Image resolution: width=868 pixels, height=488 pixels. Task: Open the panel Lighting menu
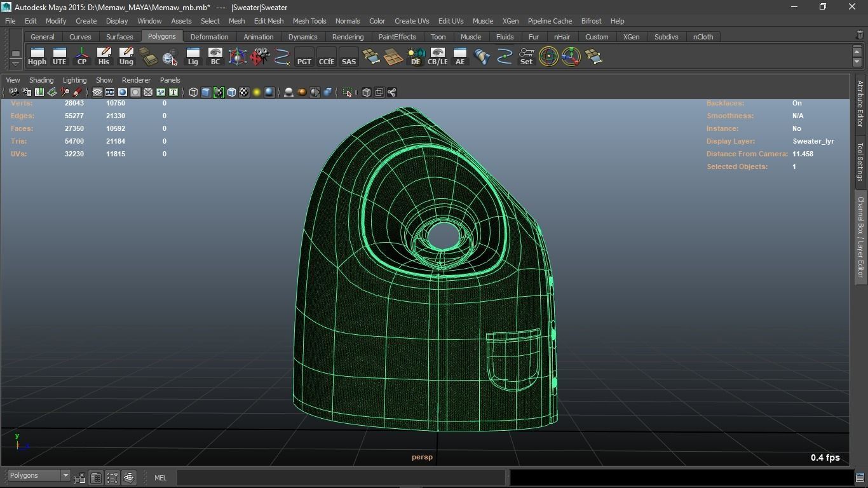(x=74, y=80)
